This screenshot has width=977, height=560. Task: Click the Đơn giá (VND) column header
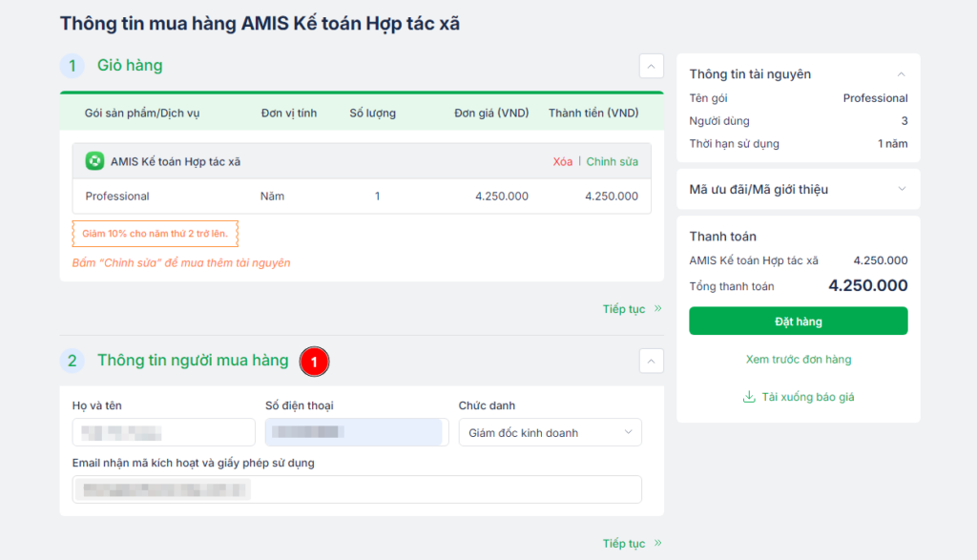491,113
